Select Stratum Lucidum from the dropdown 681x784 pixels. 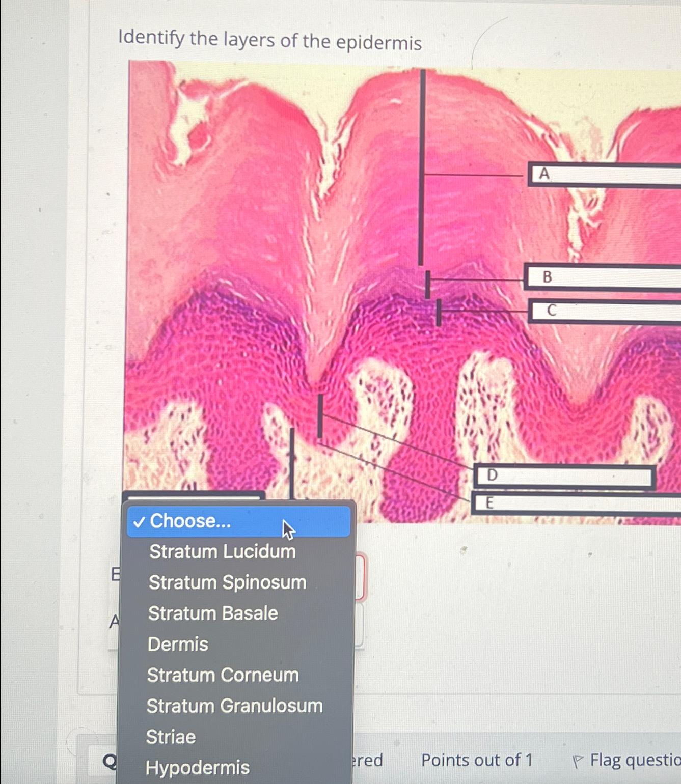(223, 551)
